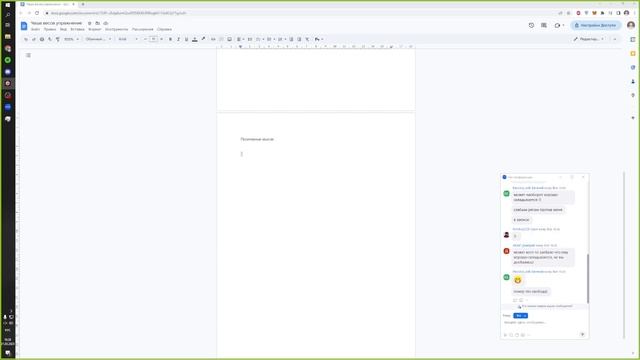Click the paint format toolbar icon
Screen dimensions: 640x360
58,39
